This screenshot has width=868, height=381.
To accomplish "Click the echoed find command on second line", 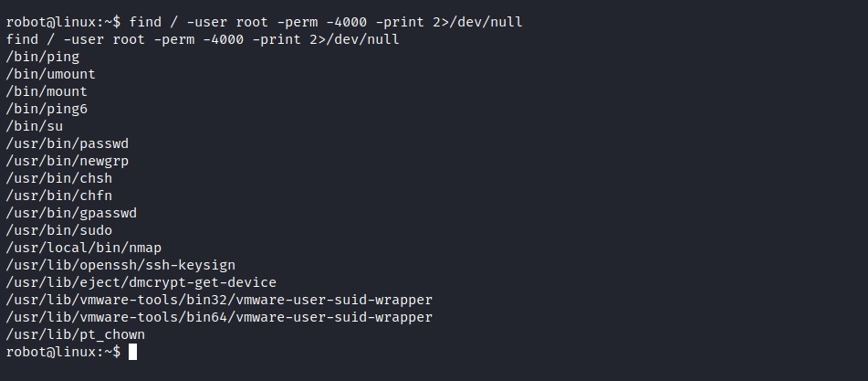I will point(202,39).
